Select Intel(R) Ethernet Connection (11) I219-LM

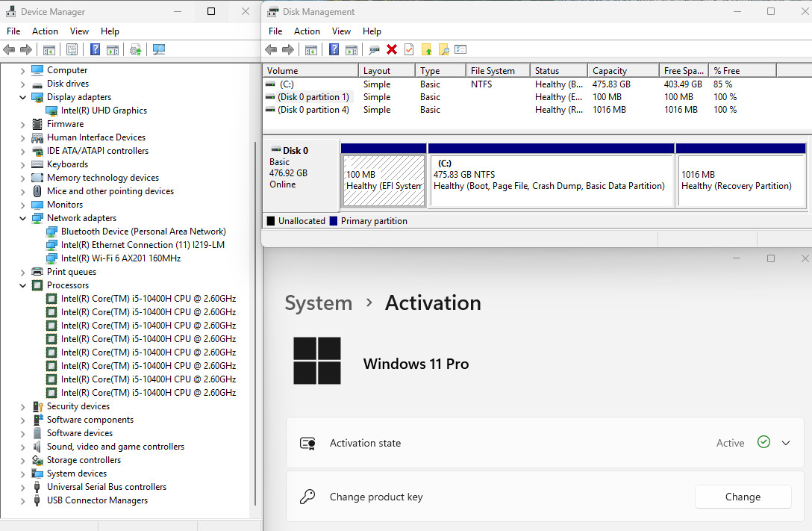(143, 245)
